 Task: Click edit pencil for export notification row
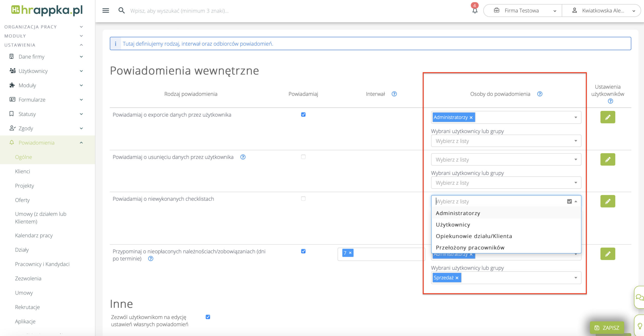coord(608,117)
